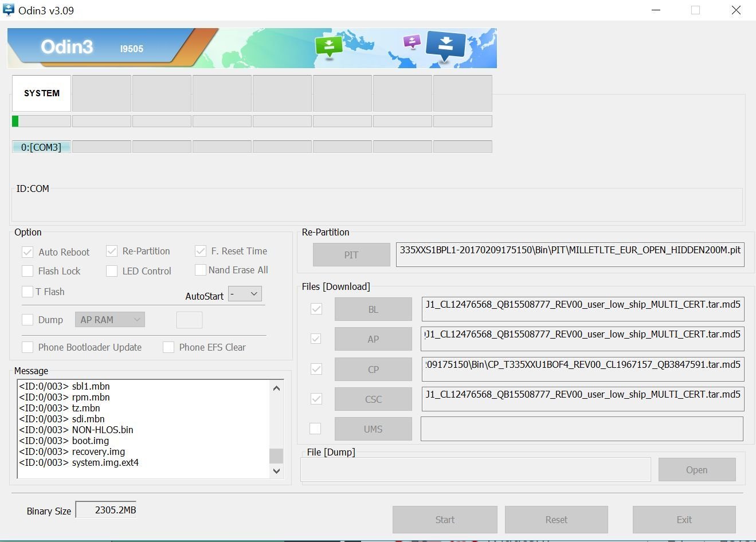Open the AutoStart dropdown

click(x=245, y=294)
